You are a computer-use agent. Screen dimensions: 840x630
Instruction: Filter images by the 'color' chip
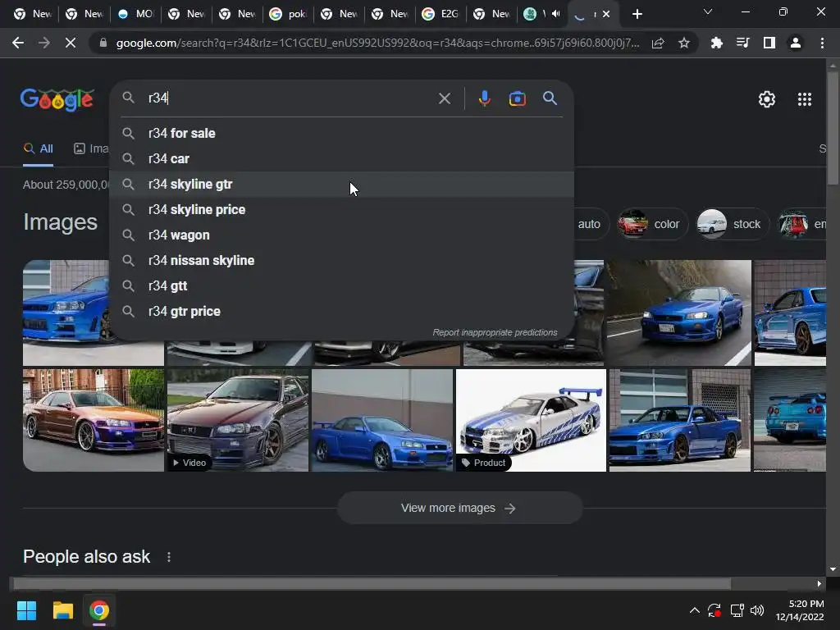651,224
